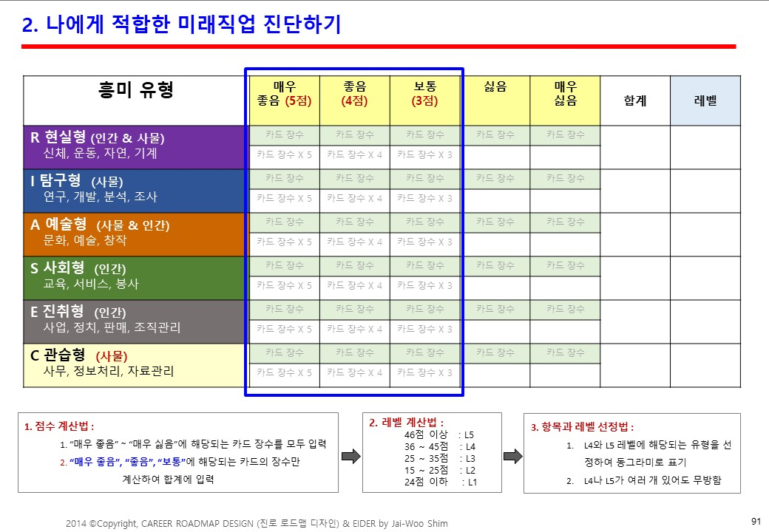Click the 매우 좋음 (5점) column header
769x532 pixels.
[x=285, y=100]
